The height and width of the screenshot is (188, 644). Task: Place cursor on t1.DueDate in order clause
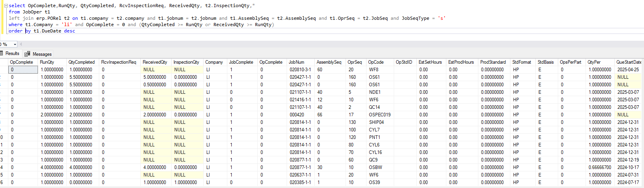pyautogui.click(x=47, y=31)
